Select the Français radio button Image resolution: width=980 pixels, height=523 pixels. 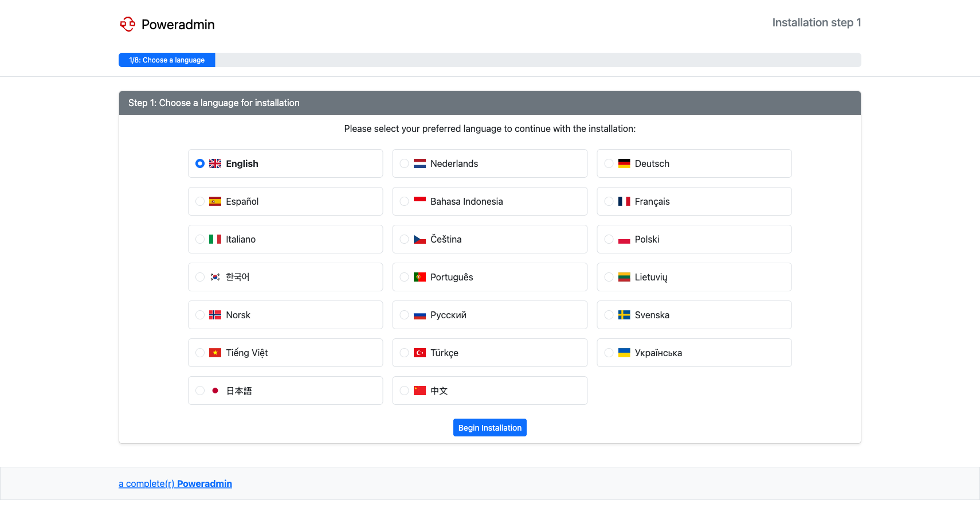(x=609, y=201)
